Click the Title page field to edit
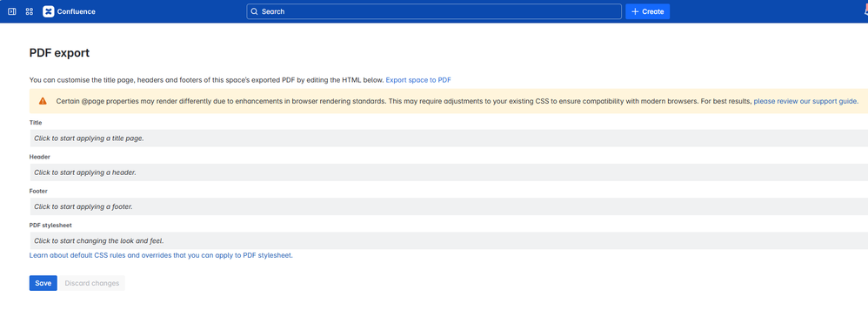868x324 pixels. 449,138
